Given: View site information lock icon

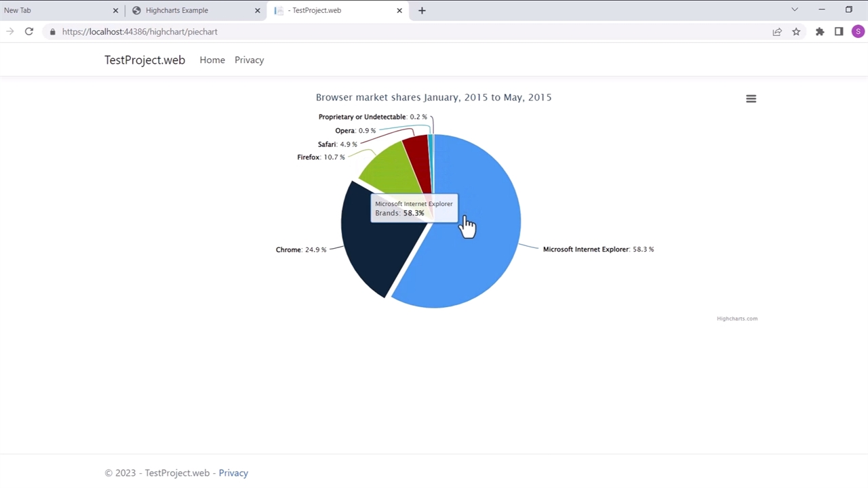Looking at the screenshot, I should point(52,32).
